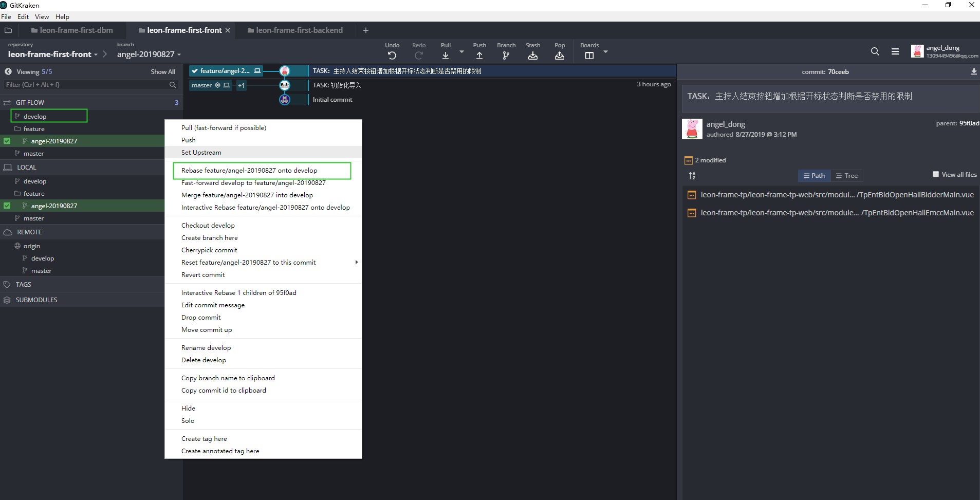This screenshot has width=980, height=500.
Task: Click the Undo toolbar icon
Action: (392, 55)
